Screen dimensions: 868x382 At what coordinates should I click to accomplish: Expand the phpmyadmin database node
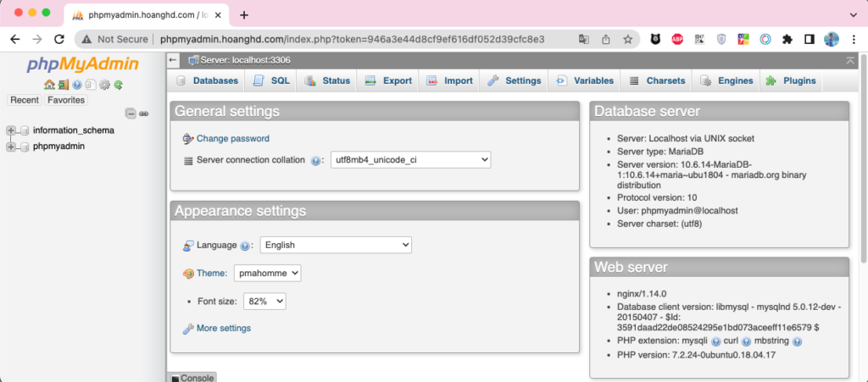[x=10, y=147]
